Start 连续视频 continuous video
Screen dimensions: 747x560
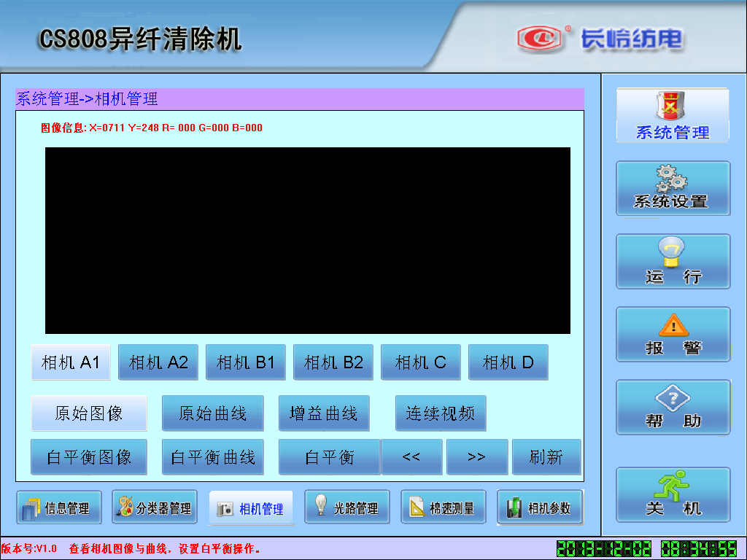coord(440,413)
